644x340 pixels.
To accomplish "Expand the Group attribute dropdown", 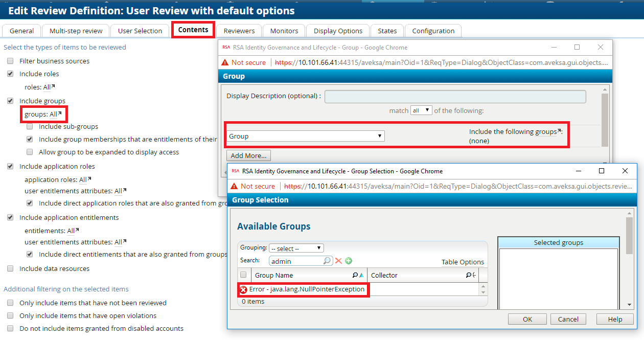I will coord(305,136).
